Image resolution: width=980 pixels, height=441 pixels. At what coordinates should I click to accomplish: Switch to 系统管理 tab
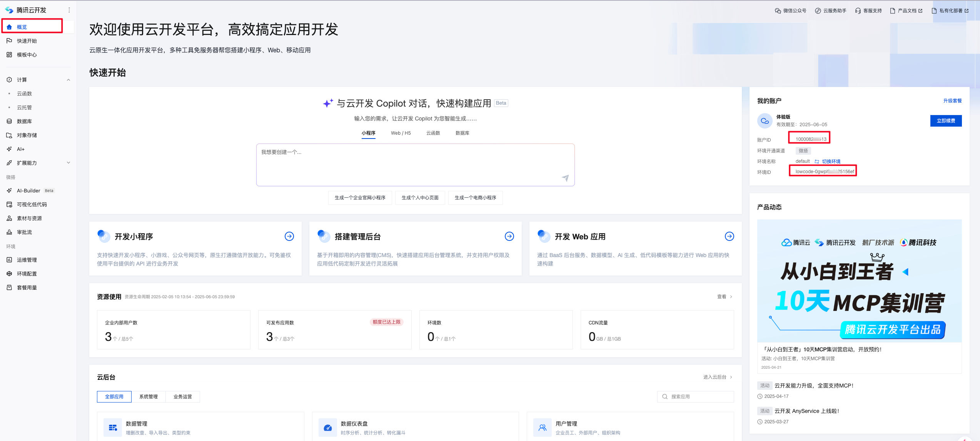pos(149,397)
